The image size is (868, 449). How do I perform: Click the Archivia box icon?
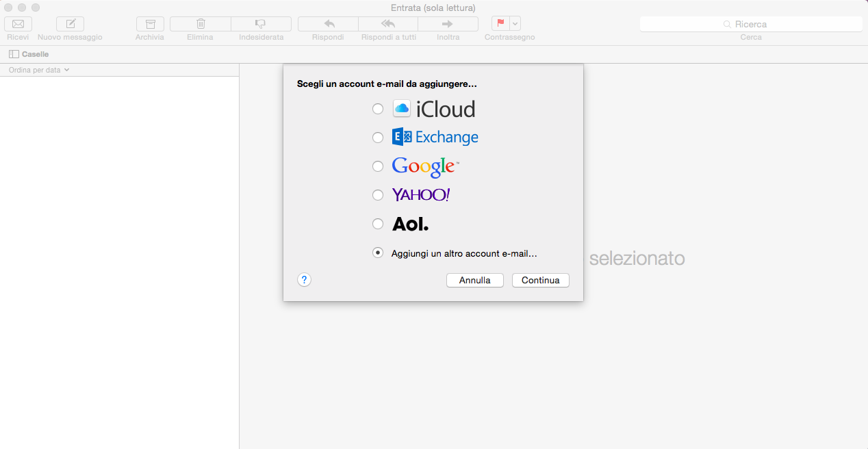pos(150,24)
